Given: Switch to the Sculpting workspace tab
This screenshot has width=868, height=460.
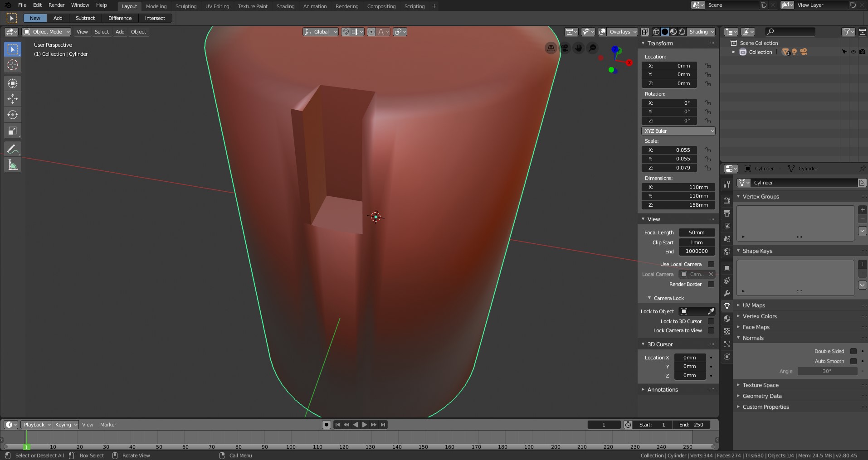Looking at the screenshot, I should (x=186, y=6).
